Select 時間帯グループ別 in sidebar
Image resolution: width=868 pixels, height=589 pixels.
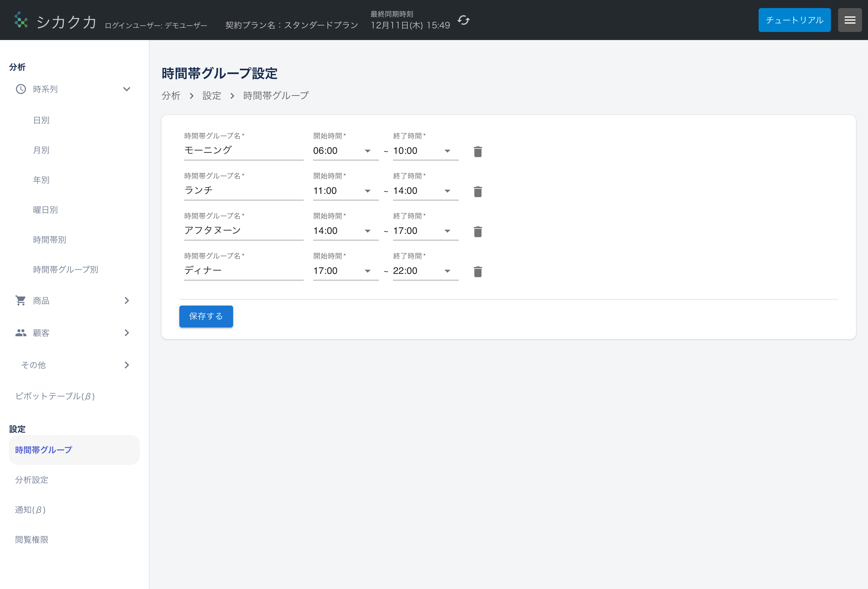click(65, 269)
